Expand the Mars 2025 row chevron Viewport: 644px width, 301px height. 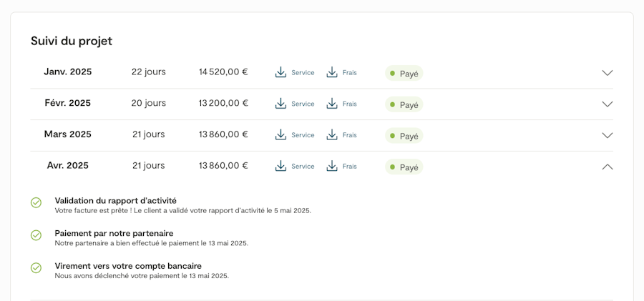608,135
